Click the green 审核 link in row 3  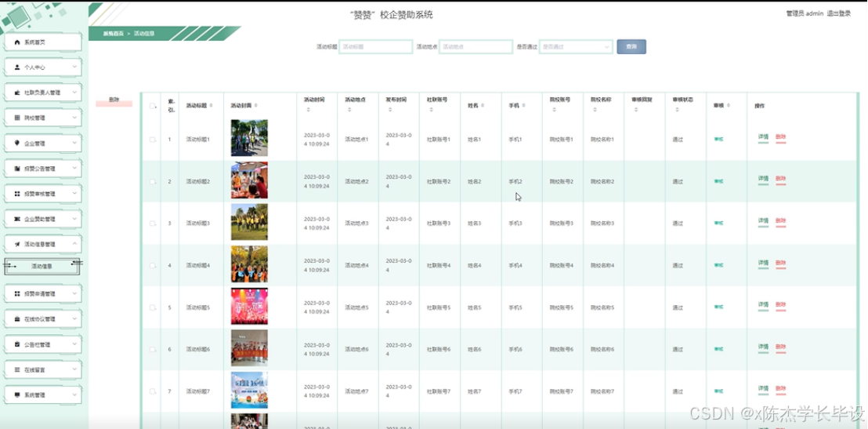pyautogui.click(x=718, y=224)
